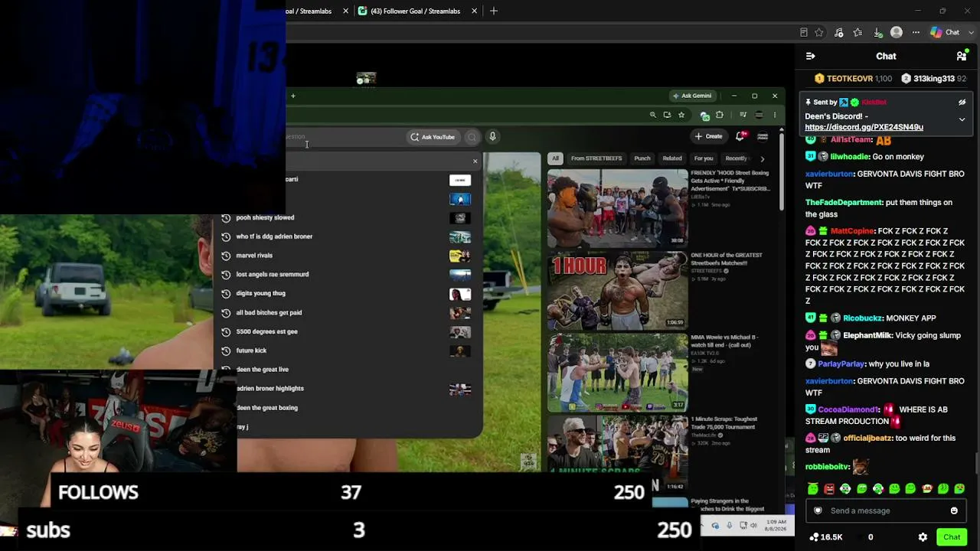Viewport: 980px width, 551px height.
Task: Click the chat settings gear icon
Action: [x=923, y=537]
